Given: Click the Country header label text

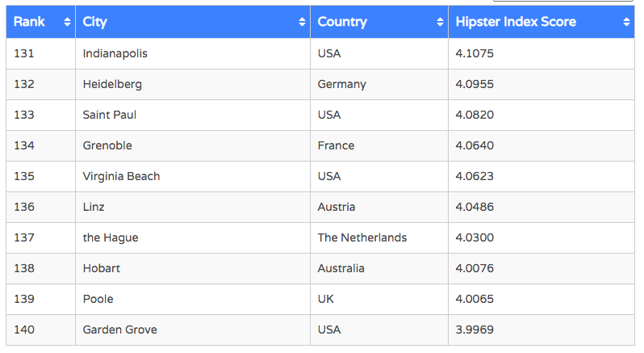Looking at the screenshot, I should pyautogui.click(x=342, y=22).
